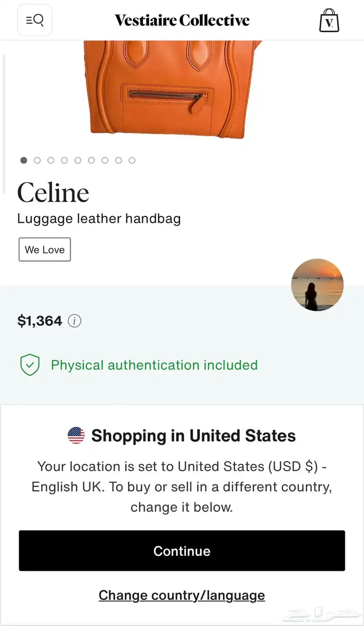This screenshot has height=626, width=364.
Task: Go to the Vestiaire Collective homepage logo
Action: click(x=182, y=21)
